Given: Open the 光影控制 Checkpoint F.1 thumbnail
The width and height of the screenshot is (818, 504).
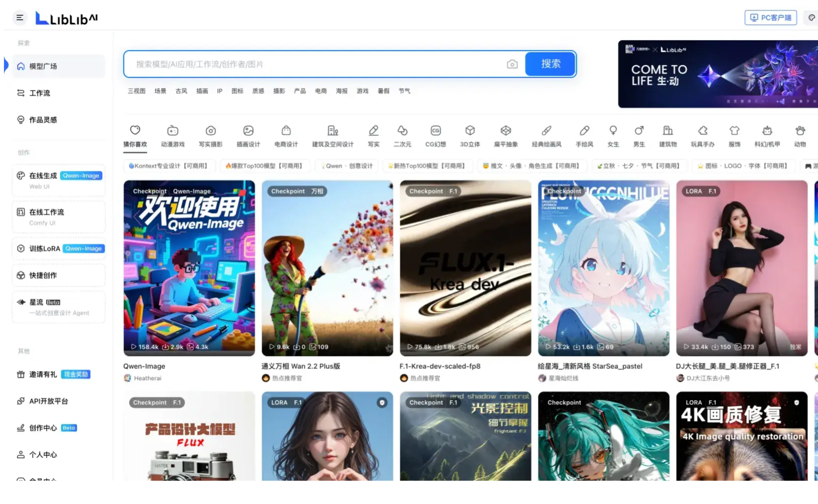Looking at the screenshot, I should [x=465, y=436].
